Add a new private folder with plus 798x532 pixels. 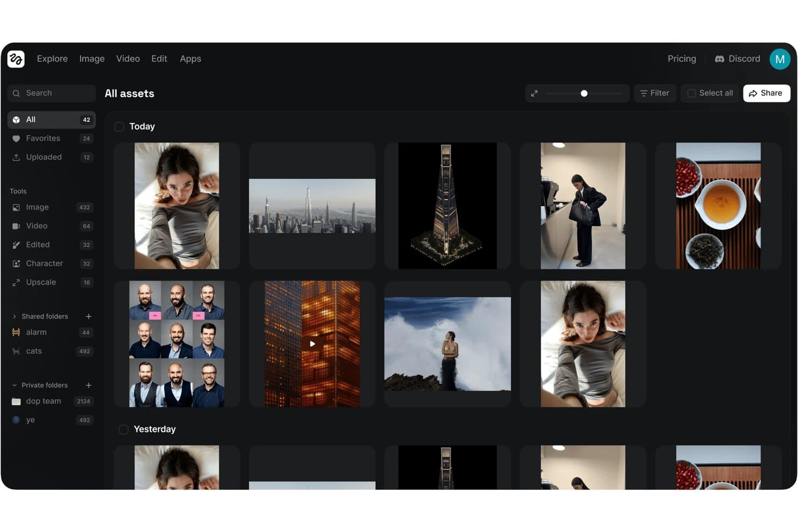tap(88, 385)
